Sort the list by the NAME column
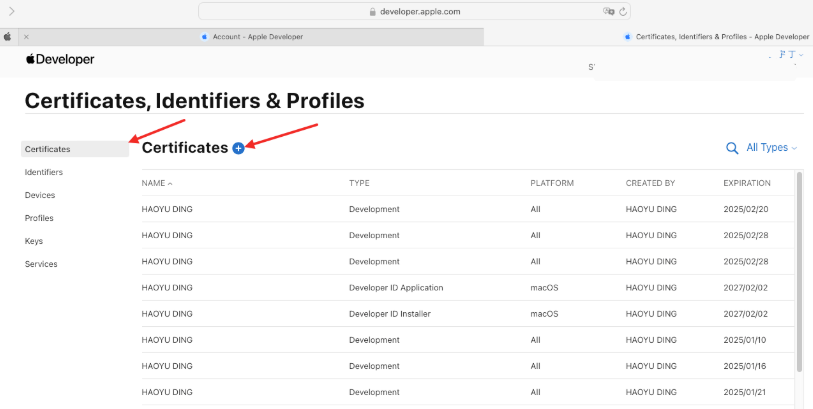This screenshot has width=813, height=409. (x=156, y=184)
